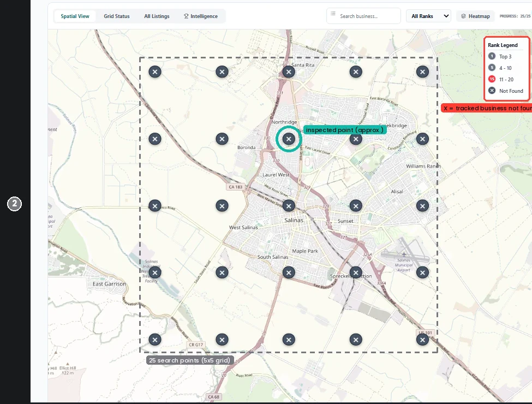
Task: Select the grid marker on Blanco Road label
Action: 155,206
